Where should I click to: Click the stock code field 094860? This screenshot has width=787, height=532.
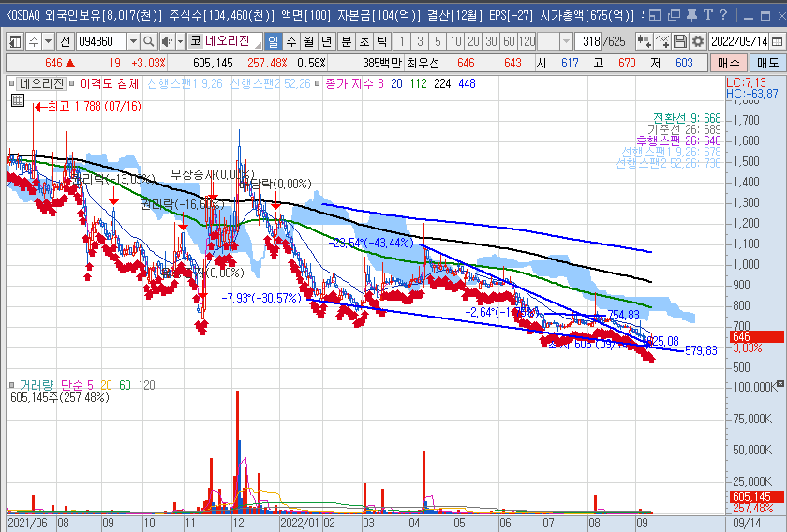[x=102, y=41]
